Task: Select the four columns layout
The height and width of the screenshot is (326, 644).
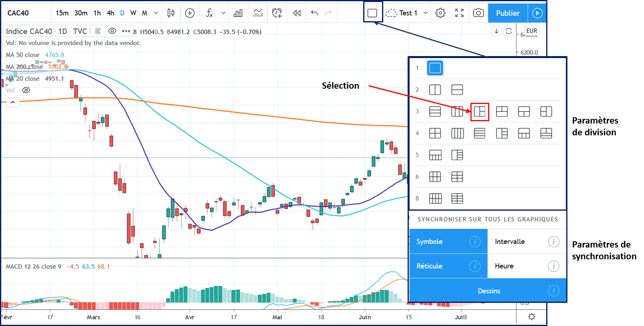Action: (457, 133)
